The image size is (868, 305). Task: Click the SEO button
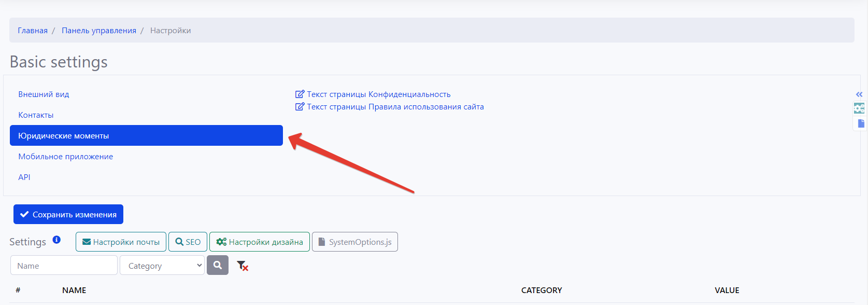188,242
